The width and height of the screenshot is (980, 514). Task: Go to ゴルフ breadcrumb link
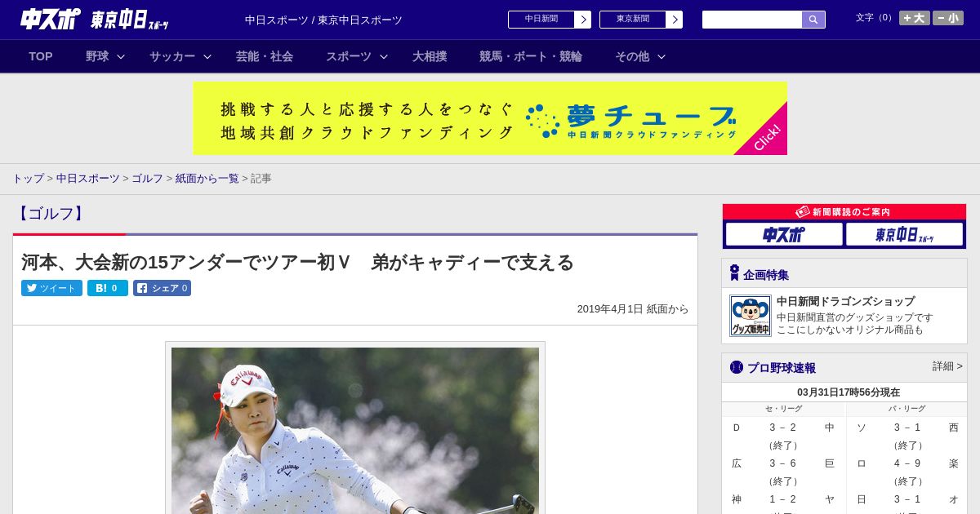point(148,178)
